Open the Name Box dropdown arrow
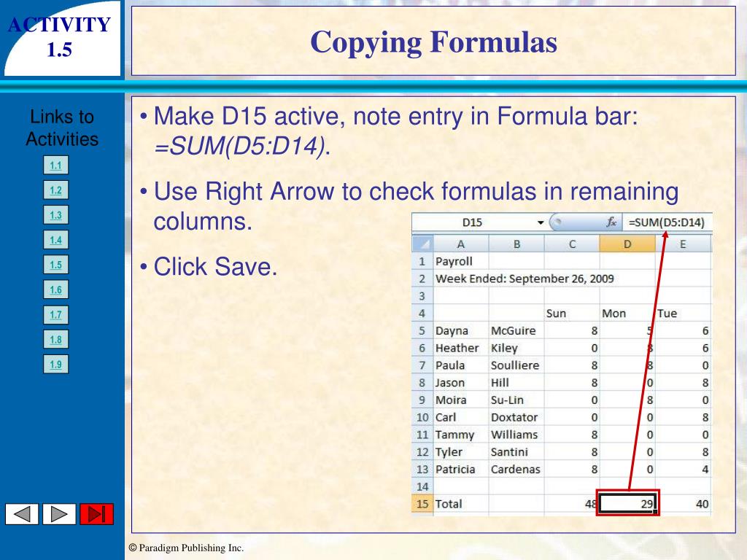This screenshot has width=747, height=560. (541, 222)
